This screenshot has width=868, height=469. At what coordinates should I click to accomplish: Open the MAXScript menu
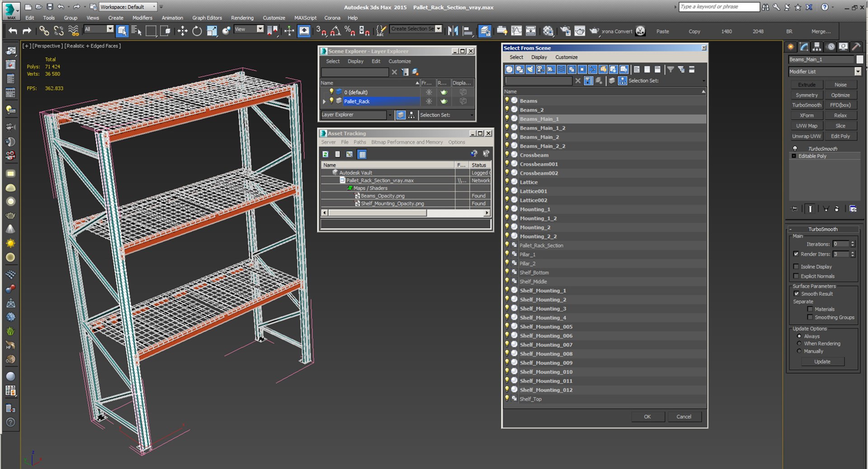tap(305, 18)
